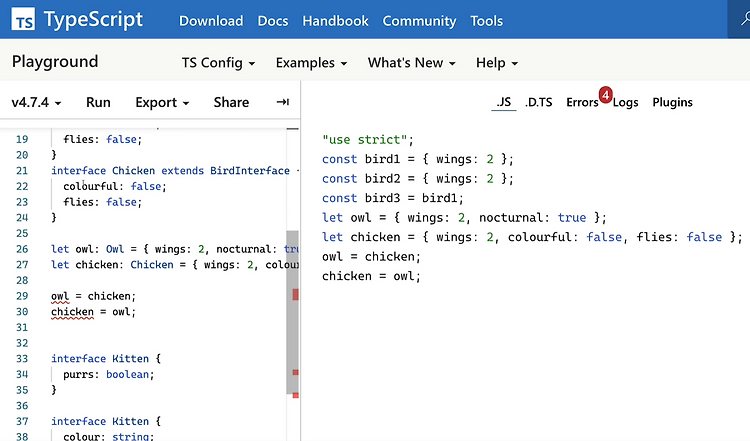
Task: Click 'let owl: Owl' on line 26
Action: click(88, 249)
